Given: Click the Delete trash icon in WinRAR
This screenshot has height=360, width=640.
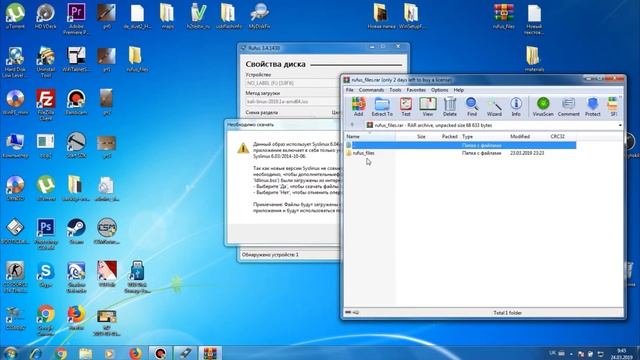Looking at the screenshot, I should pyautogui.click(x=450, y=107).
